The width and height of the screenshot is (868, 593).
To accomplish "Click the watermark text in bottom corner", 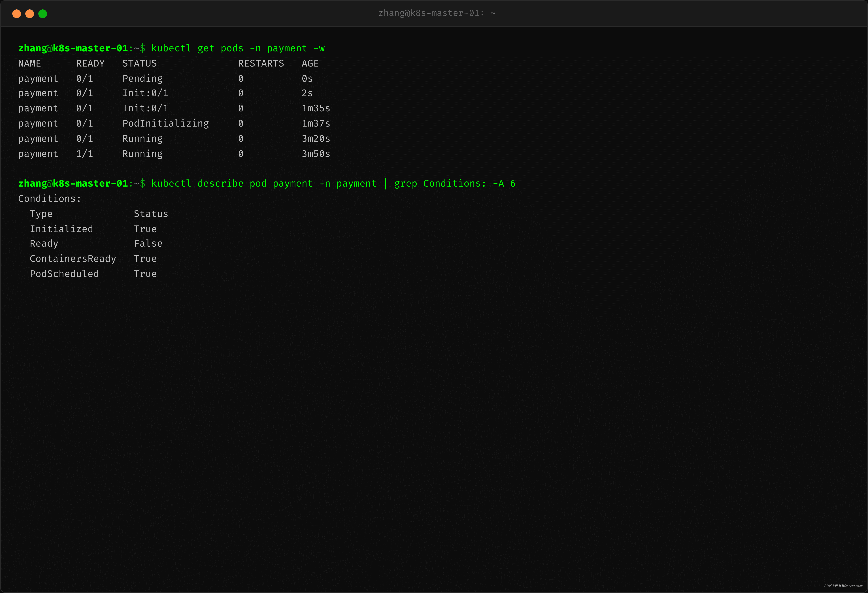I will point(843,586).
